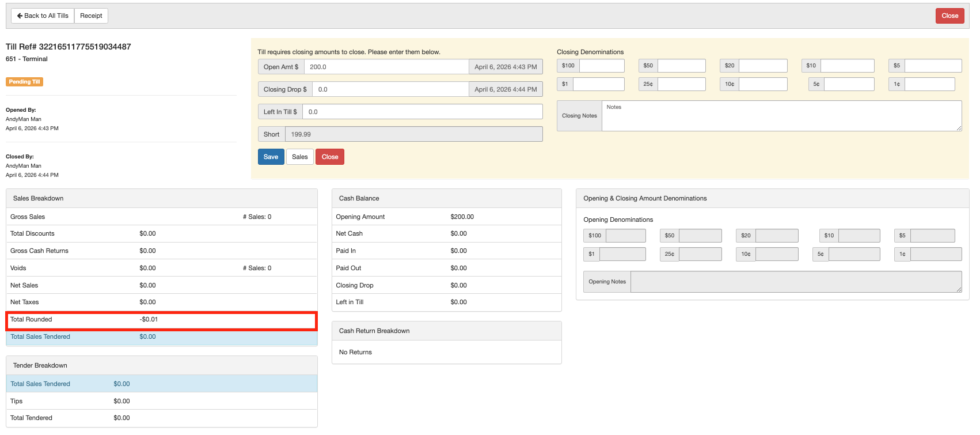
Task: Enter the closing $50 denomination field
Action: point(681,66)
